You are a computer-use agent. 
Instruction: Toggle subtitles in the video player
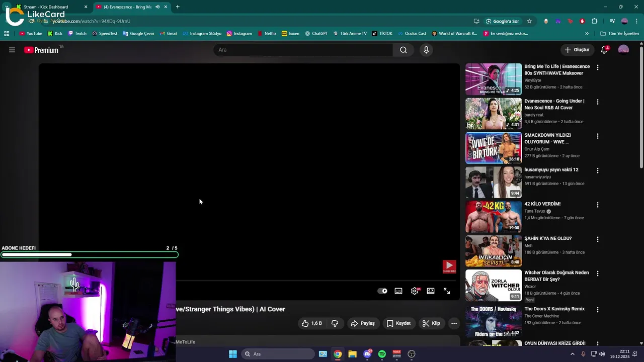398,291
